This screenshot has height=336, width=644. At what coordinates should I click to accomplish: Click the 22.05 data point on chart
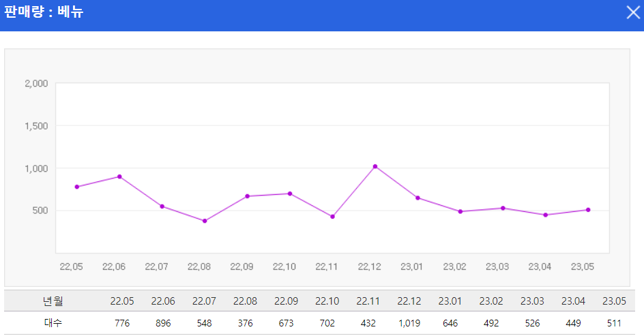pos(77,187)
